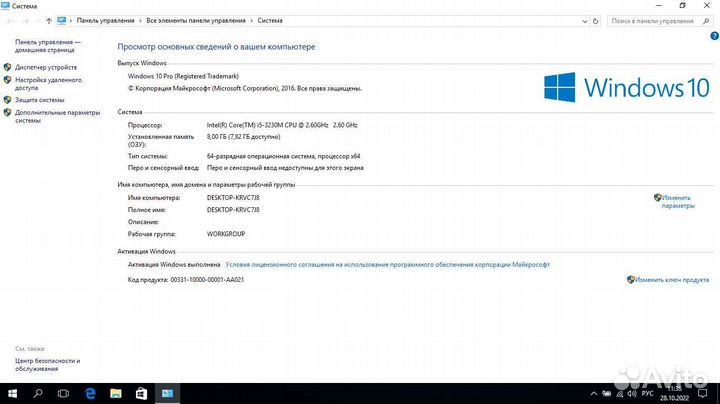
Task: Go back with the navigation back arrow
Action: [x=11, y=21]
